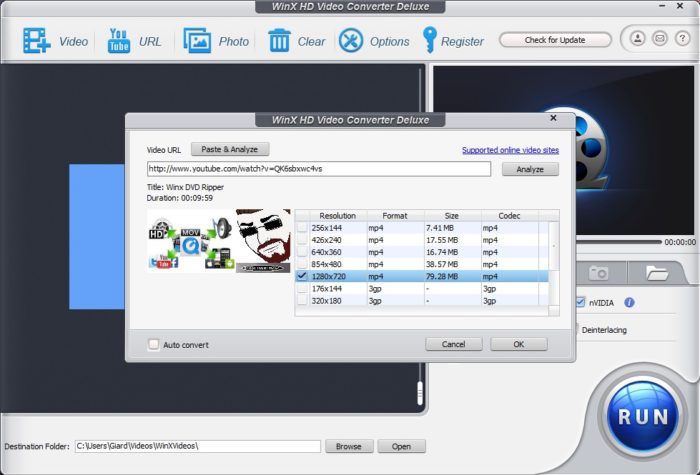Enable the Auto convert checkbox
This screenshot has width=700, height=475.
pyautogui.click(x=153, y=344)
